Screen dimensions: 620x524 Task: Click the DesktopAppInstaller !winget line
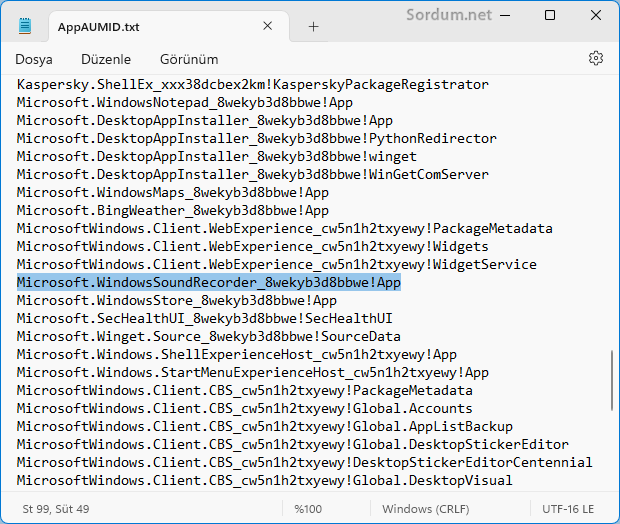click(x=217, y=157)
